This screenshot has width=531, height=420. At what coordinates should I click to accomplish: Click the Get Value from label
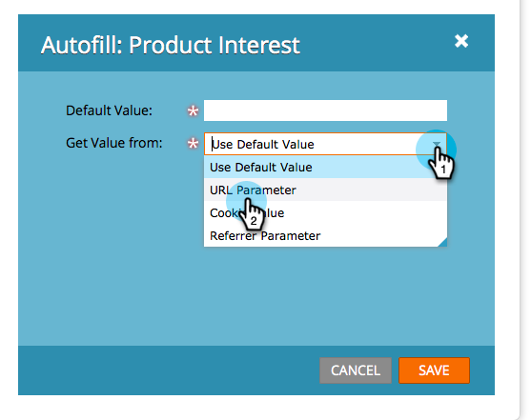pyautogui.click(x=114, y=143)
